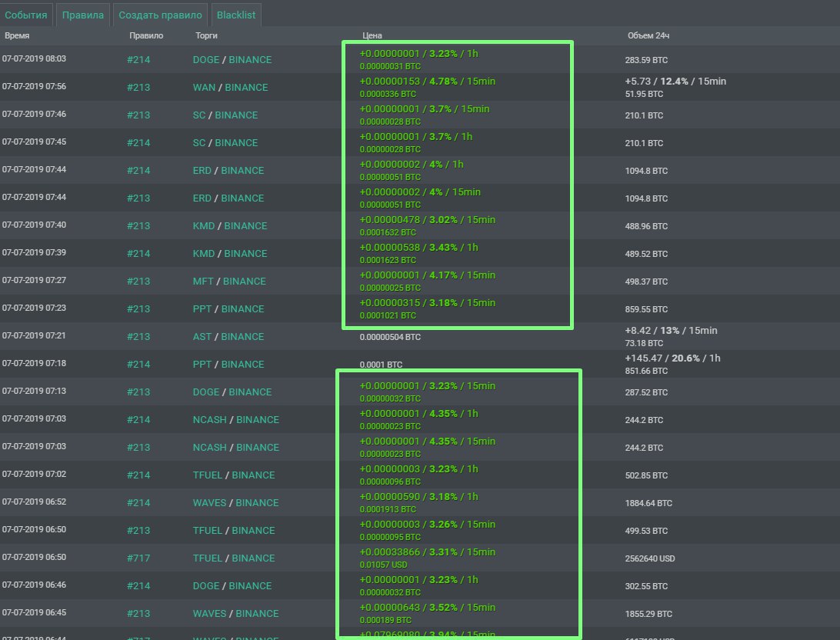This screenshot has height=640, width=840.
Task: Open DOGE link in the 07:13 row
Action: (206, 392)
